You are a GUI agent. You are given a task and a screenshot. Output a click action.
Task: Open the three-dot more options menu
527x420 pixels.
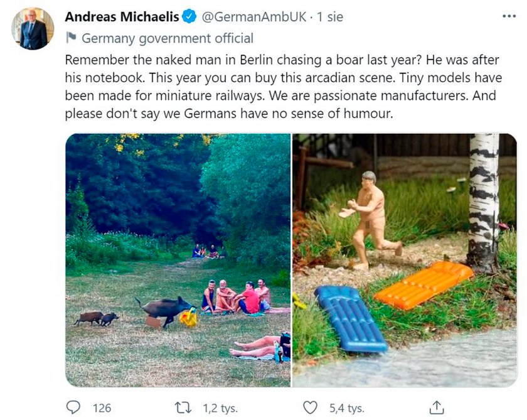click(509, 16)
